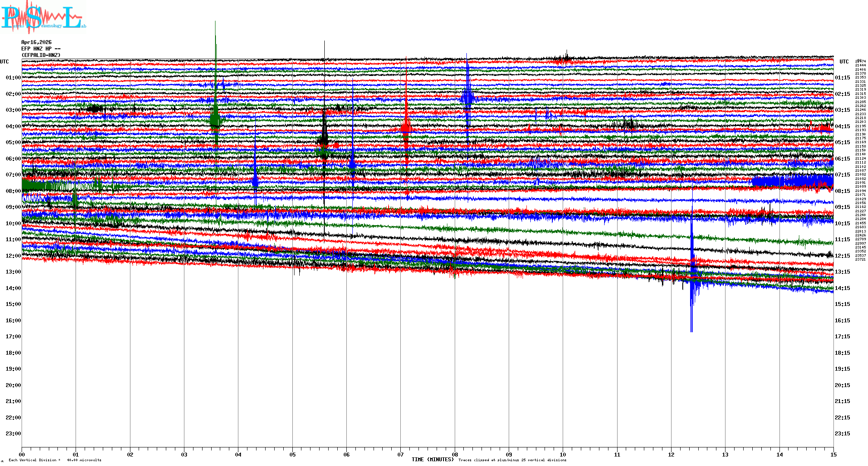Click the Patras Seismology Lab logo
This screenshot has height=466, width=868.
[43, 17]
